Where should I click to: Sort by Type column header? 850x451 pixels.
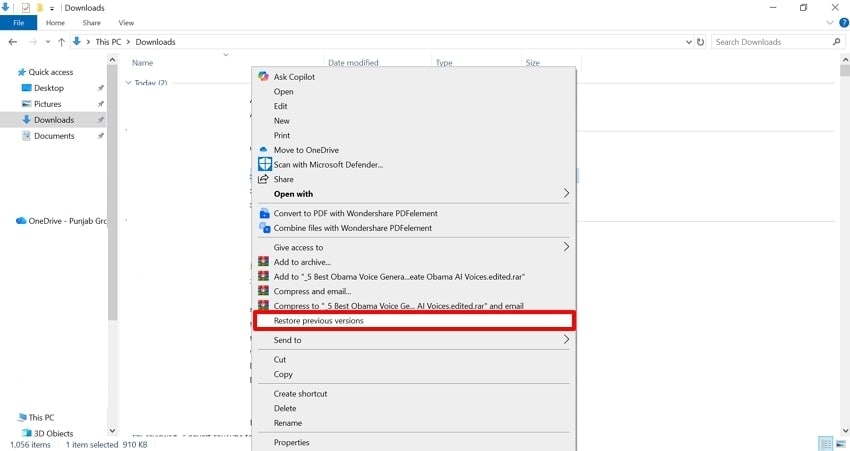[x=444, y=63]
